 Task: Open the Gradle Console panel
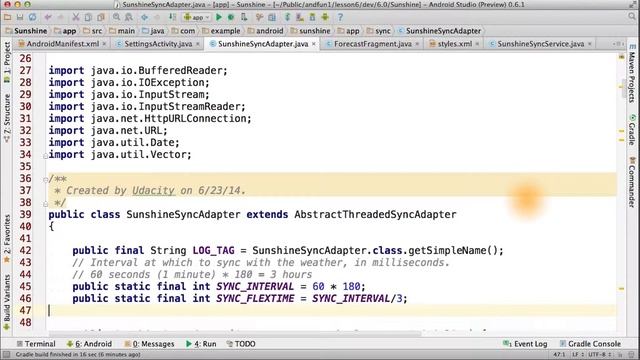coord(590,344)
